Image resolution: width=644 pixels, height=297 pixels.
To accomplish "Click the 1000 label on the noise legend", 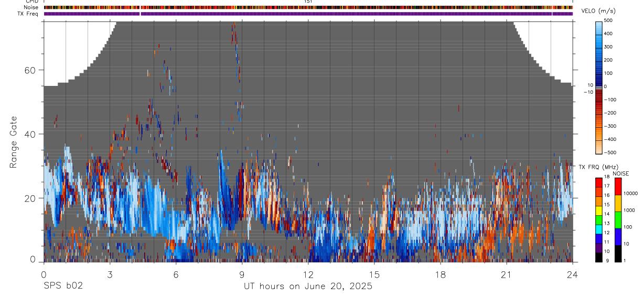I will coord(629,210).
